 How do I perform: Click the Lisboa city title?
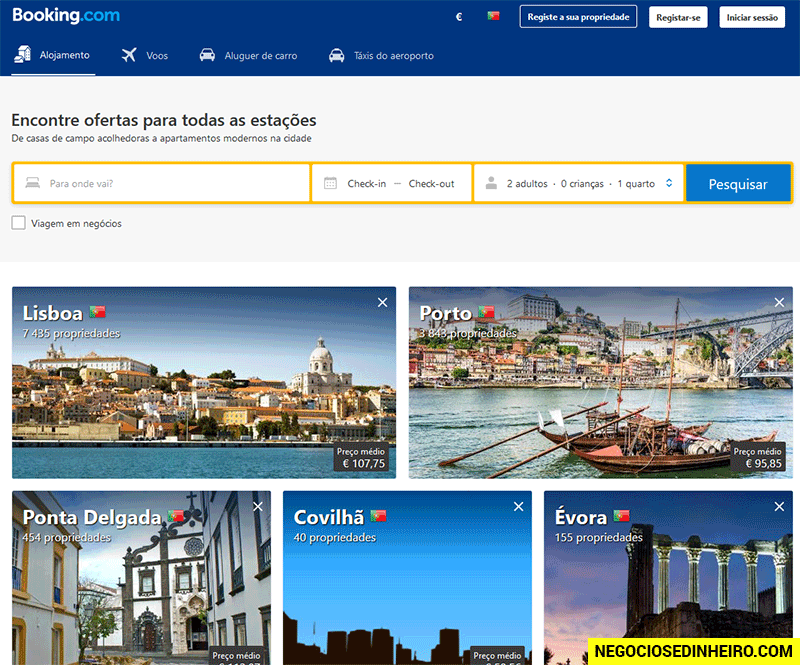53,313
